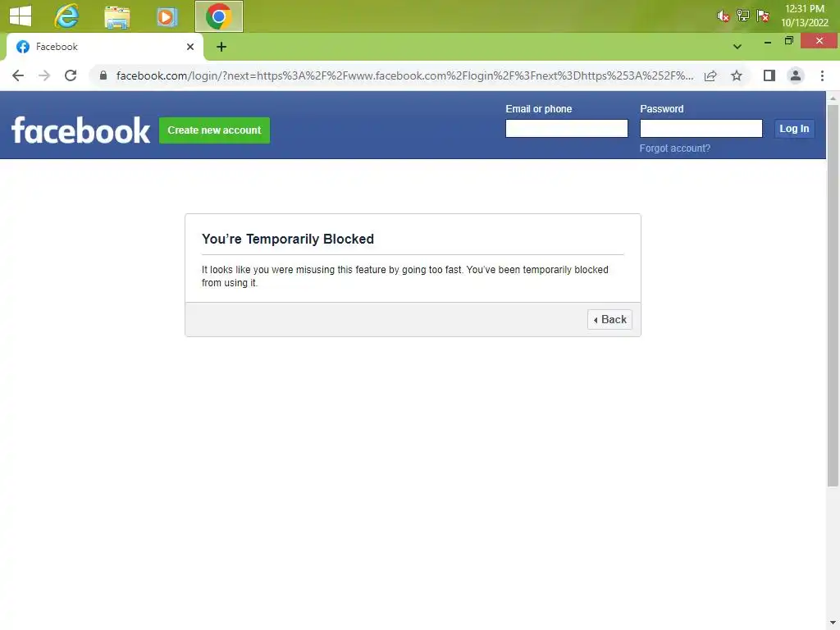Show the system clock and date
Viewport: 840px width, 630px height.
point(804,16)
